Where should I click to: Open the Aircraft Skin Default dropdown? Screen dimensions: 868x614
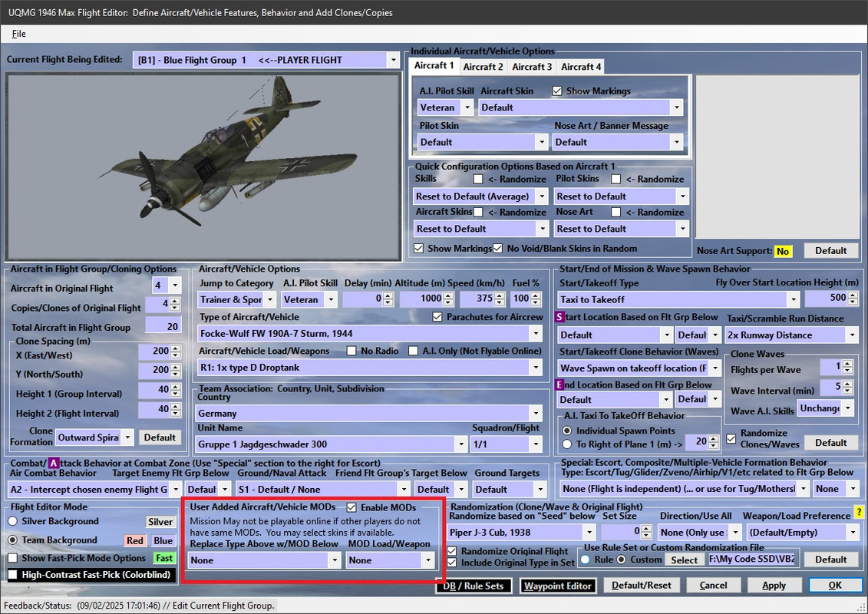coord(581,107)
